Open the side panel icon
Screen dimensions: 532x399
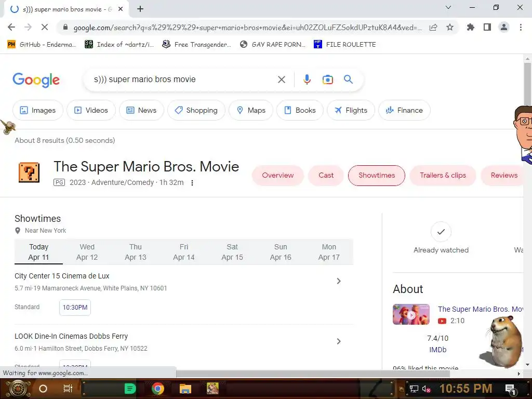(487, 27)
